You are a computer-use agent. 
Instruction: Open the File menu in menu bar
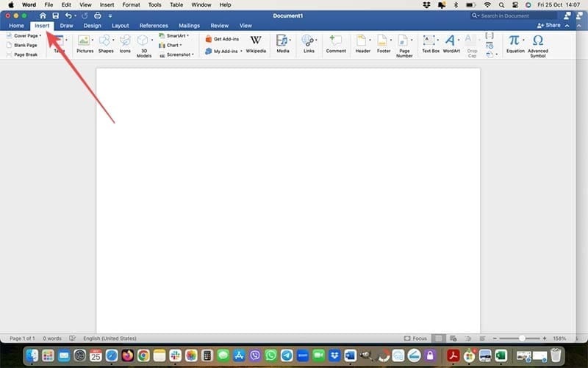click(49, 5)
